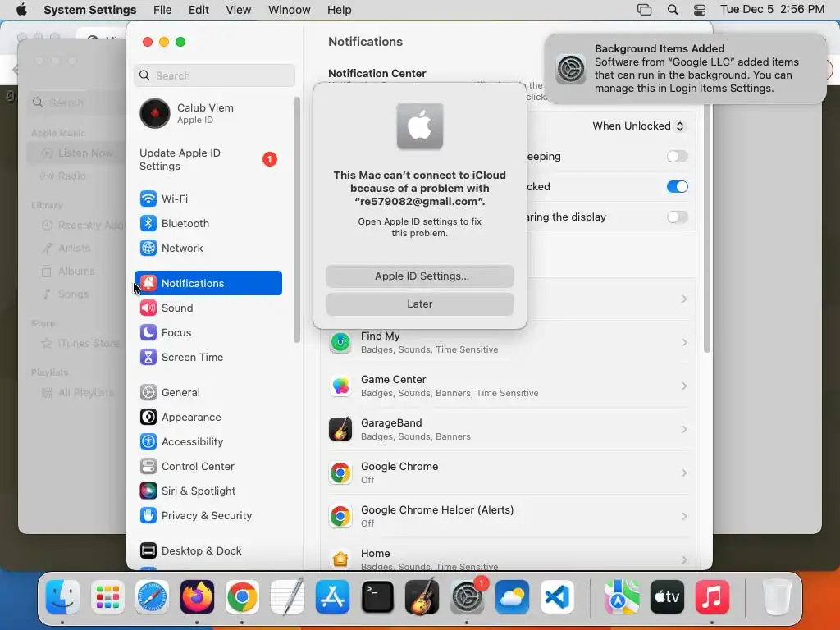Open Apple TV app in Dock

pyautogui.click(x=667, y=597)
